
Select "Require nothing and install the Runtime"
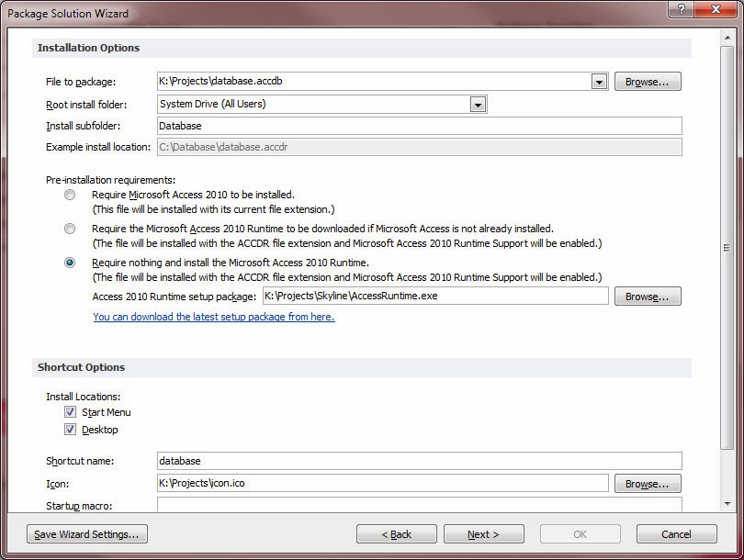pyautogui.click(x=69, y=263)
